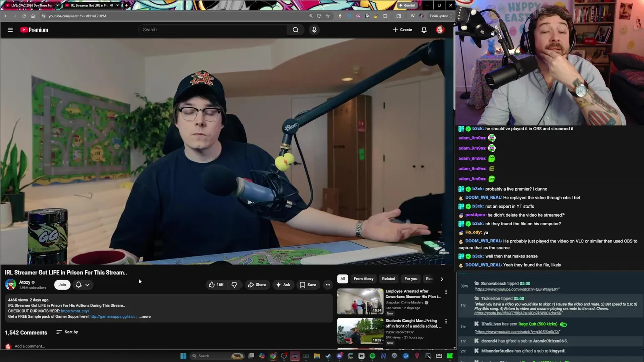Click the Windows Start button

point(183,356)
